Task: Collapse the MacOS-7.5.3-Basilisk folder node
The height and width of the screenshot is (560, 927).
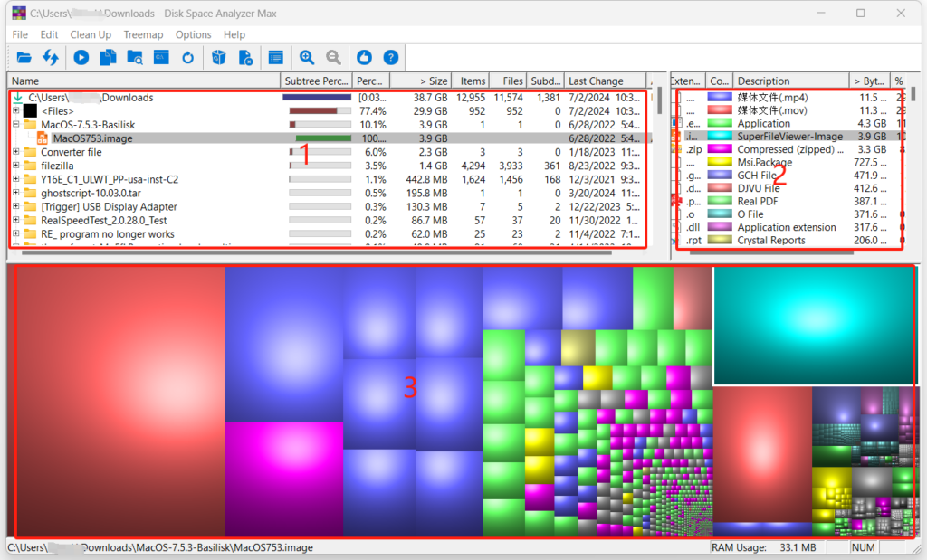Action: (16, 124)
